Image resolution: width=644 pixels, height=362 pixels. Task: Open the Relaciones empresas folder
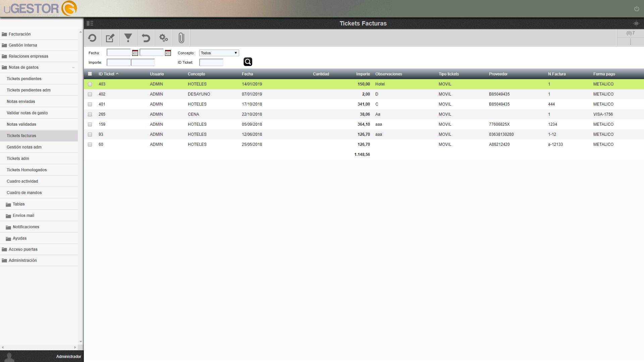coord(39,56)
